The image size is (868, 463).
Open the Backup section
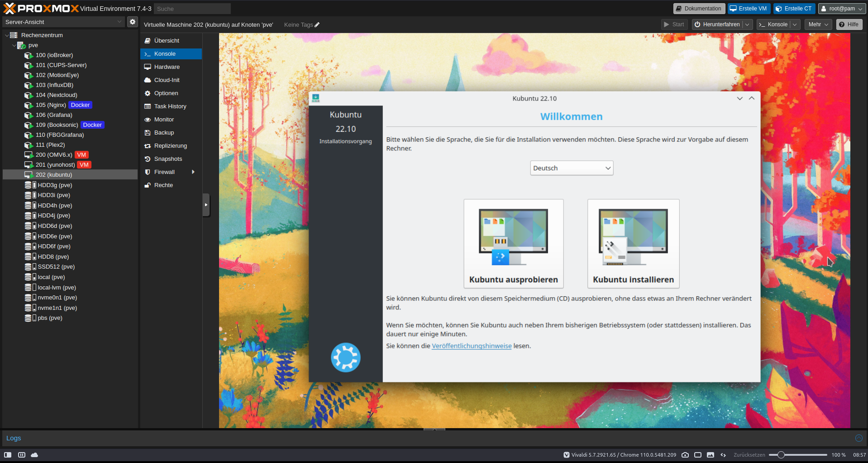tap(171, 133)
